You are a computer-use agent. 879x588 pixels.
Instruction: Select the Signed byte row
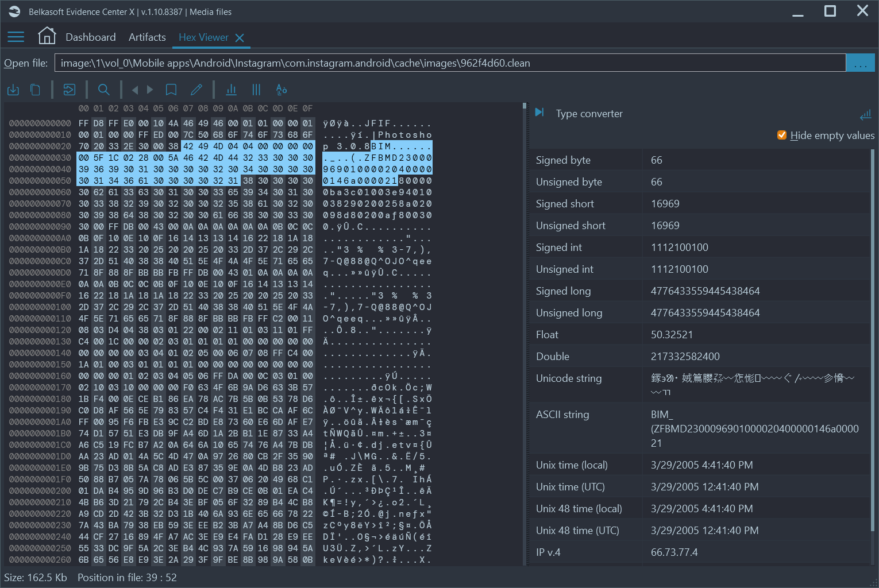[700, 160]
